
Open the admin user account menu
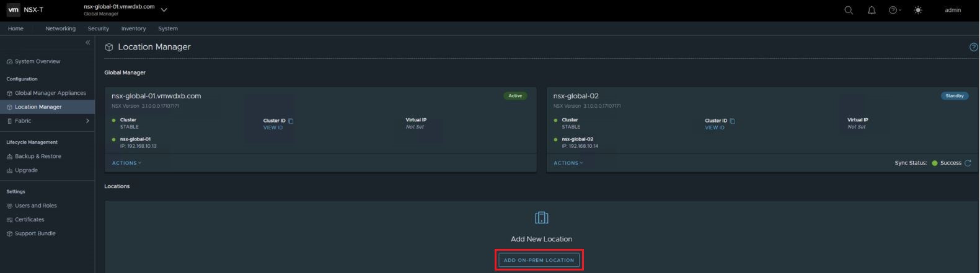coord(952,10)
